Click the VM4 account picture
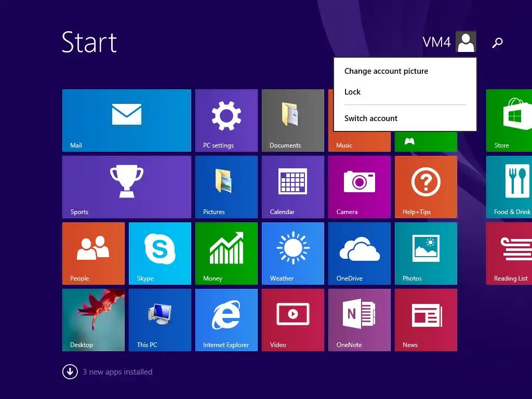The height and width of the screenshot is (399, 532). point(466,42)
